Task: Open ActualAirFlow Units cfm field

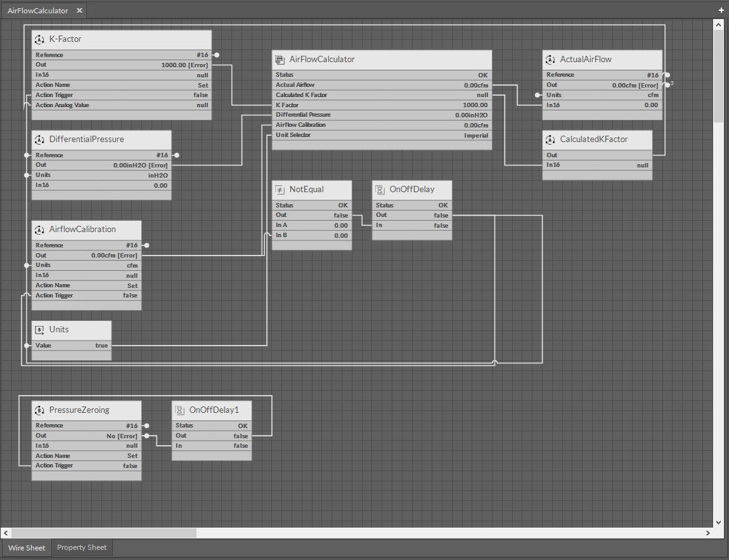Action: [x=652, y=95]
